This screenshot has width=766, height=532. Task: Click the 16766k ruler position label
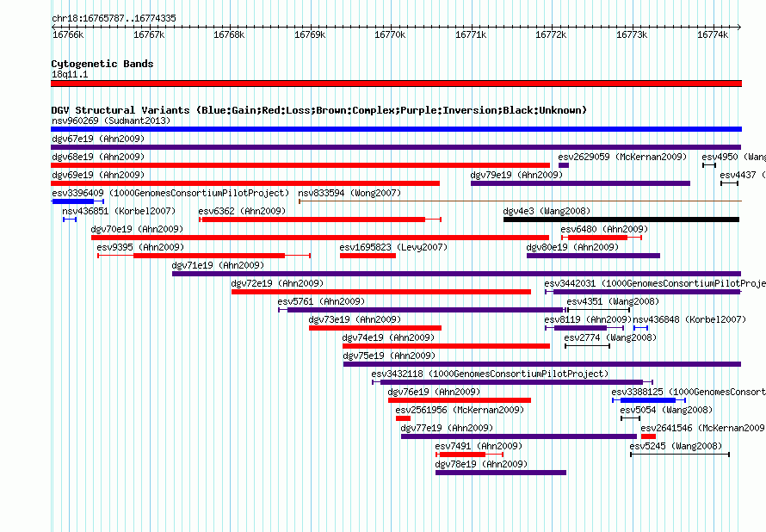[x=68, y=34]
